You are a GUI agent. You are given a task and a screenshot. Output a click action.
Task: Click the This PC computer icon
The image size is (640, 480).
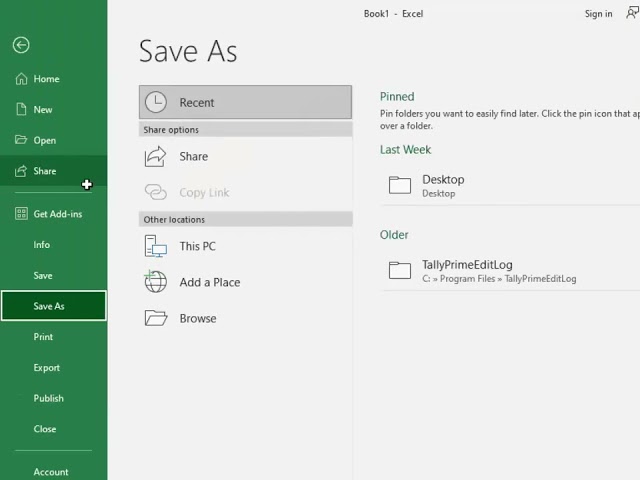[x=156, y=246]
